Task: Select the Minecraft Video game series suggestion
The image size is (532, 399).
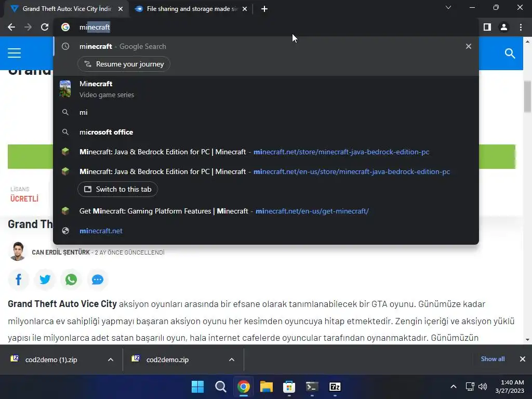Action: pos(266,89)
